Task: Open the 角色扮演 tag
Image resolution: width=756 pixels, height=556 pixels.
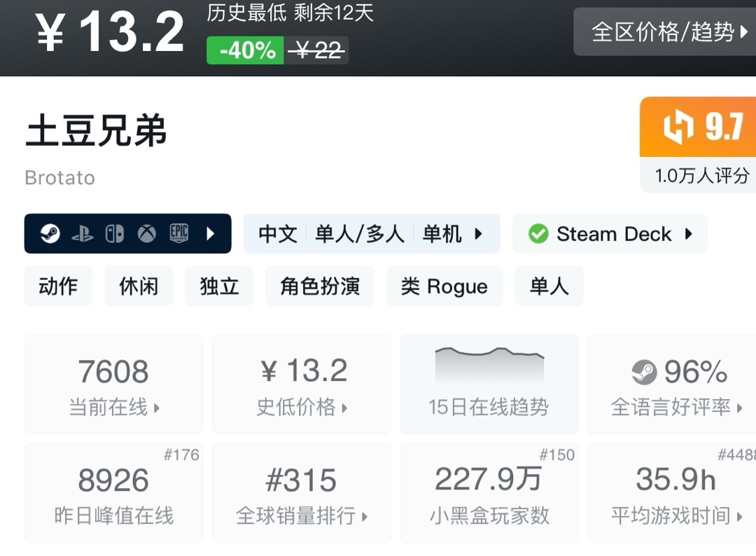Action: (320, 286)
